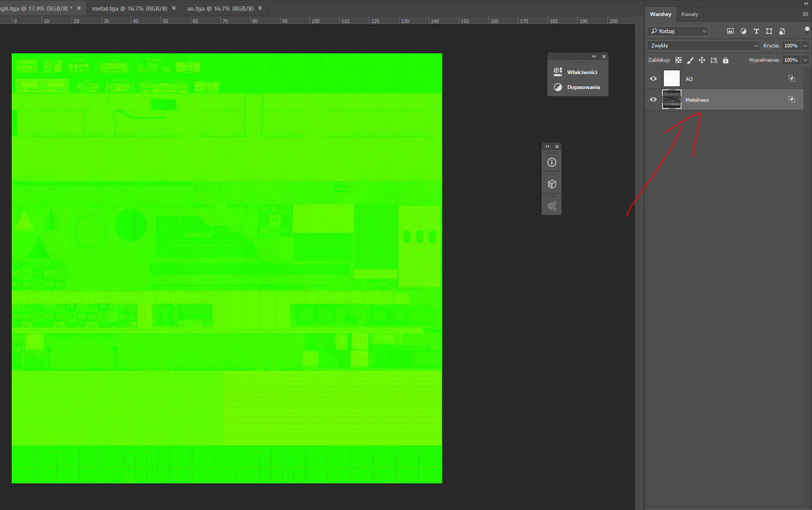
Task: Close the ao.tga document tab
Action: [x=260, y=9]
